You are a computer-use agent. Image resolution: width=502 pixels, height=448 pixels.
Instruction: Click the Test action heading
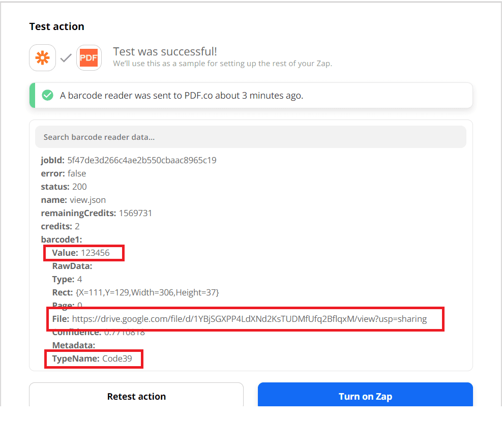[x=56, y=26]
